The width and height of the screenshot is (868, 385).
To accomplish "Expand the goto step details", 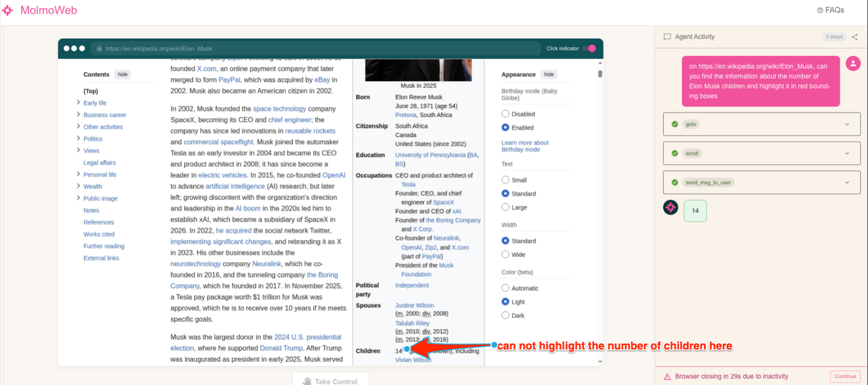I will [x=847, y=124].
